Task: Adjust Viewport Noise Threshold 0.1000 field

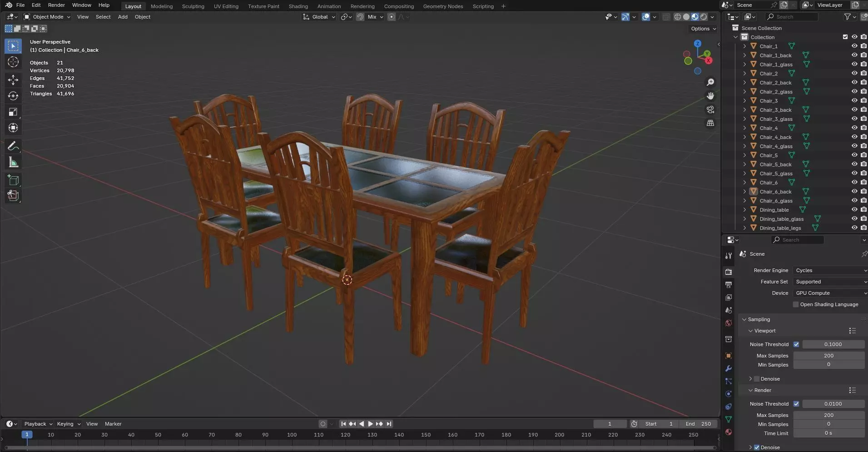Action: coord(833,344)
